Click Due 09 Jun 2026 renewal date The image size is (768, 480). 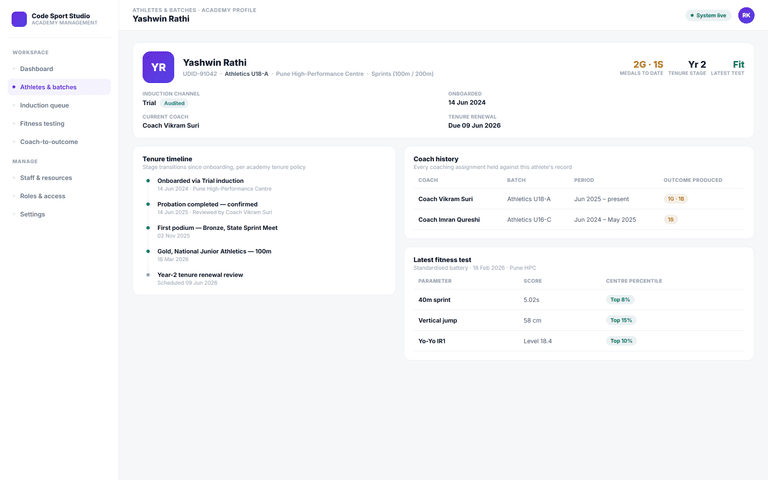[474, 126]
